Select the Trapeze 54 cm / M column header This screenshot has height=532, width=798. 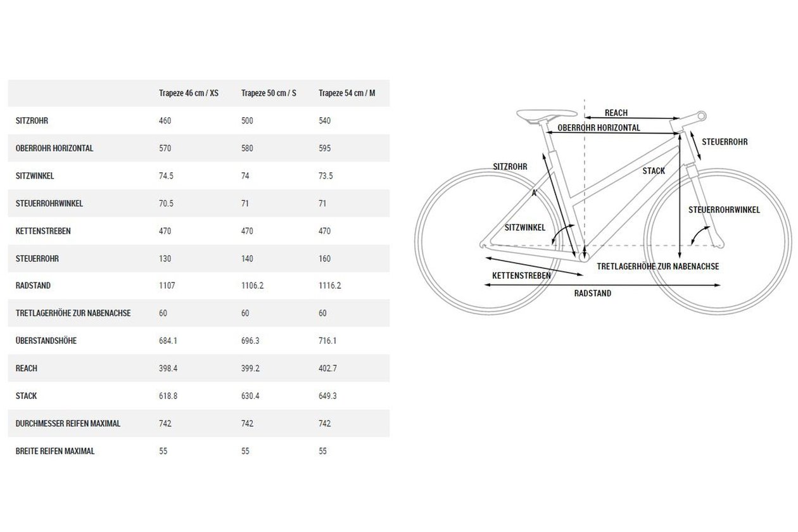click(346, 93)
